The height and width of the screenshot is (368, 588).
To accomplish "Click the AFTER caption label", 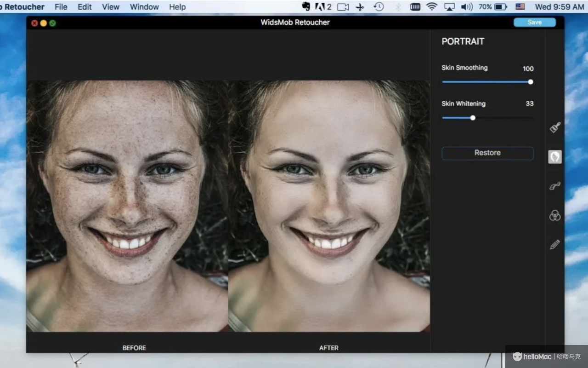I will (329, 348).
